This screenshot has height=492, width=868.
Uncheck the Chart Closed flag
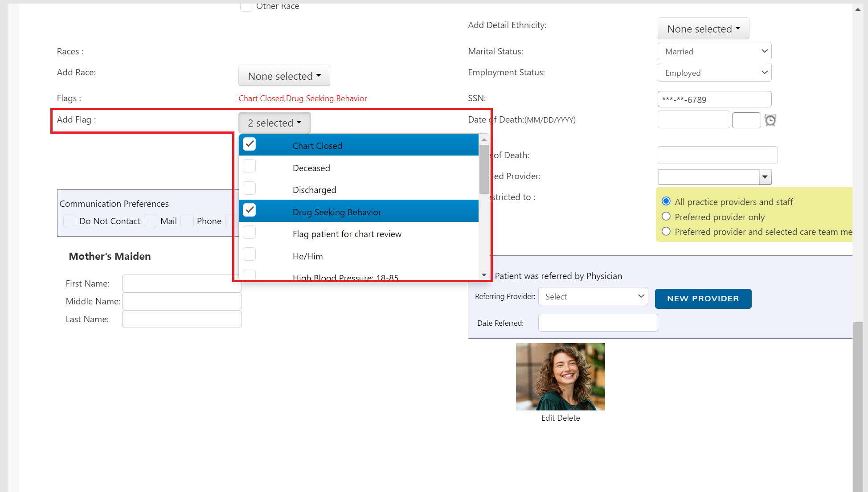249,143
